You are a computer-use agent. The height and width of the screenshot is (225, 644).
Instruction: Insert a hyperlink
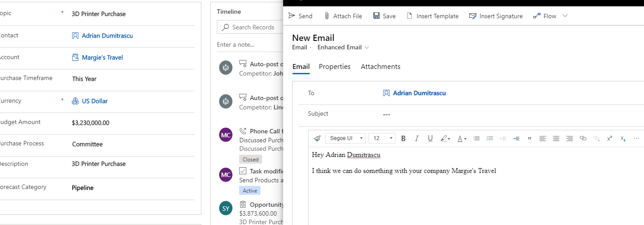point(583,138)
